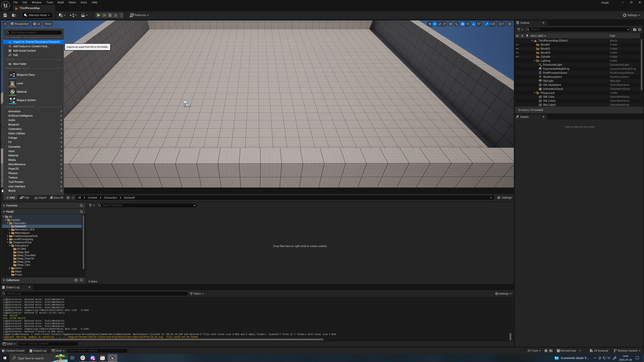
Task: Toggle scale snapping on or off
Action: tap(487, 24)
